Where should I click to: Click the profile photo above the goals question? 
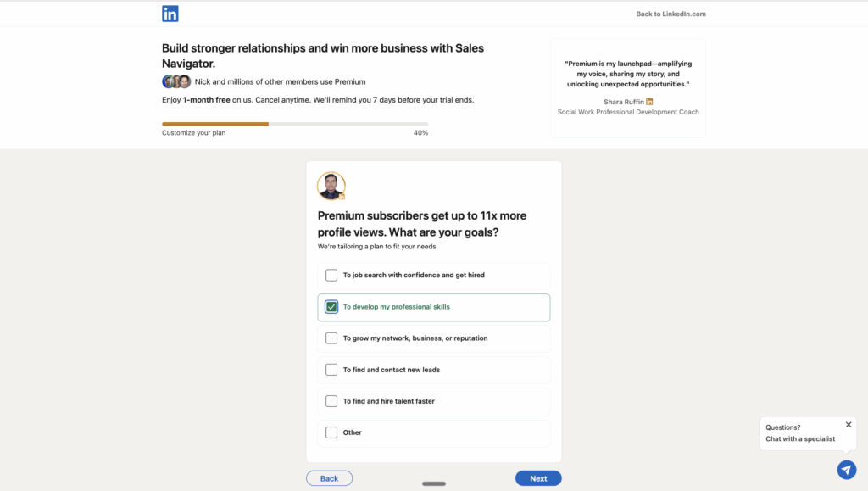(331, 186)
